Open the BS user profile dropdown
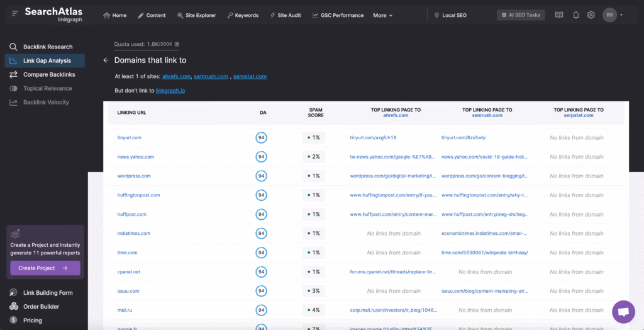Image resolution: width=644 pixels, height=330 pixels. [x=613, y=15]
